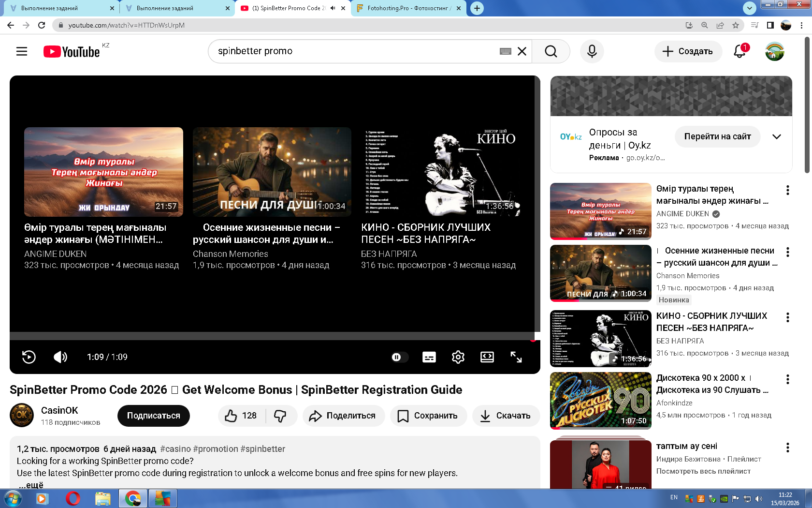Screen dimensions: 812x508
Task: Expand the description with ...ещё
Action: pos(31,485)
